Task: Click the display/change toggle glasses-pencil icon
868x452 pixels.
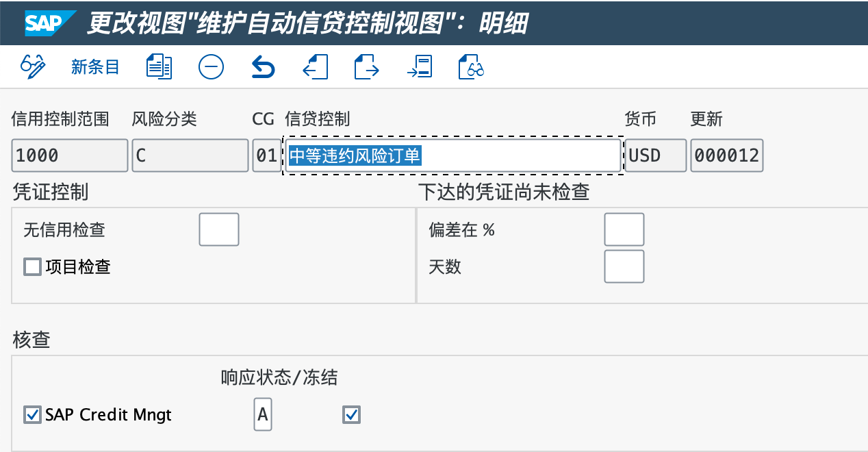Action: [33, 66]
